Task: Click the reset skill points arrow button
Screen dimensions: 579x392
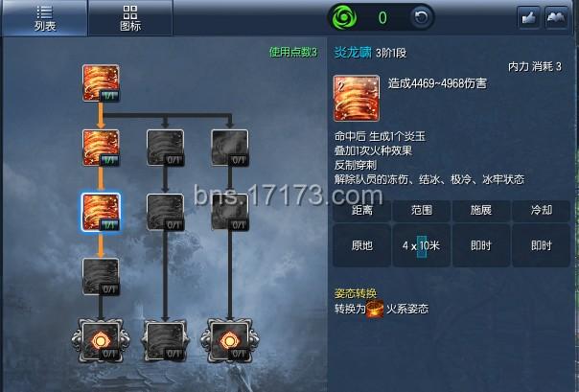Action: coord(421,17)
